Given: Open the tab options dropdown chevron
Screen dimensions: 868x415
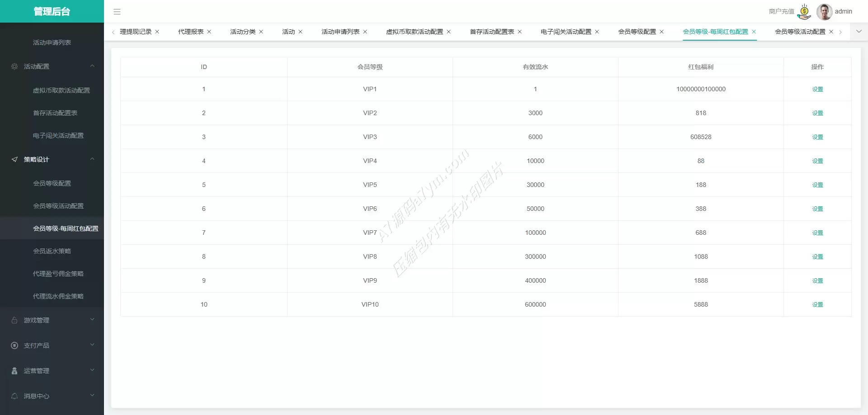Looking at the screenshot, I should 859,32.
